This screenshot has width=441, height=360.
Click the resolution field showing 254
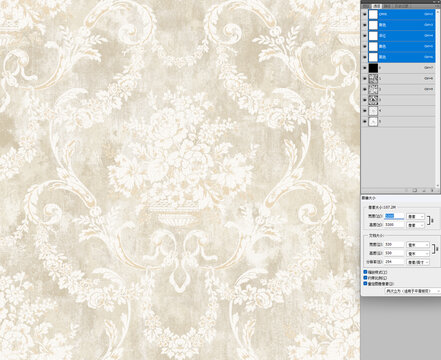(x=394, y=262)
